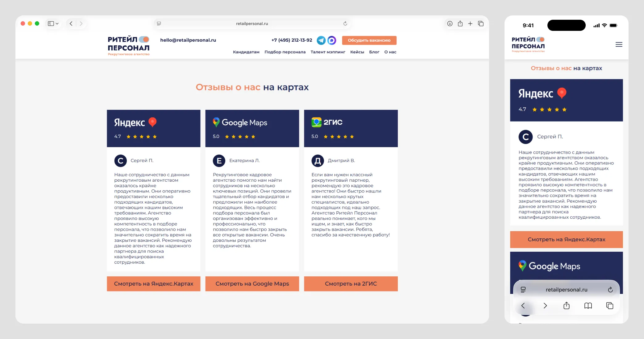The width and height of the screenshot is (644, 339).
Task: Tap the Ритейл Персонал logo on mobile site
Action: [x=528, y=44]
